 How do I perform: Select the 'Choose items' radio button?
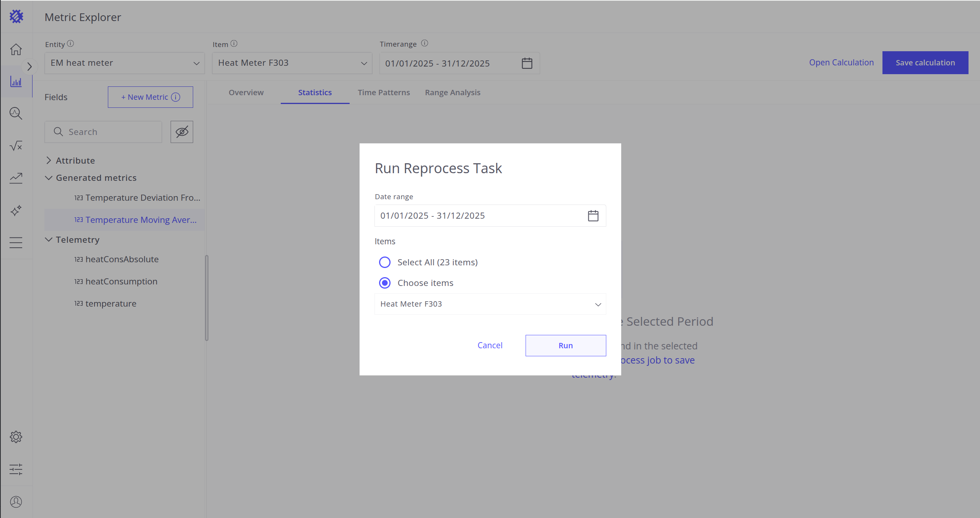tap(384, 283)
